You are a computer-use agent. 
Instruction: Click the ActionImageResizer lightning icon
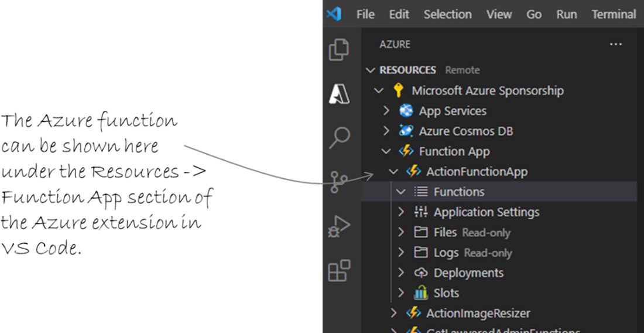pos(413,313)
